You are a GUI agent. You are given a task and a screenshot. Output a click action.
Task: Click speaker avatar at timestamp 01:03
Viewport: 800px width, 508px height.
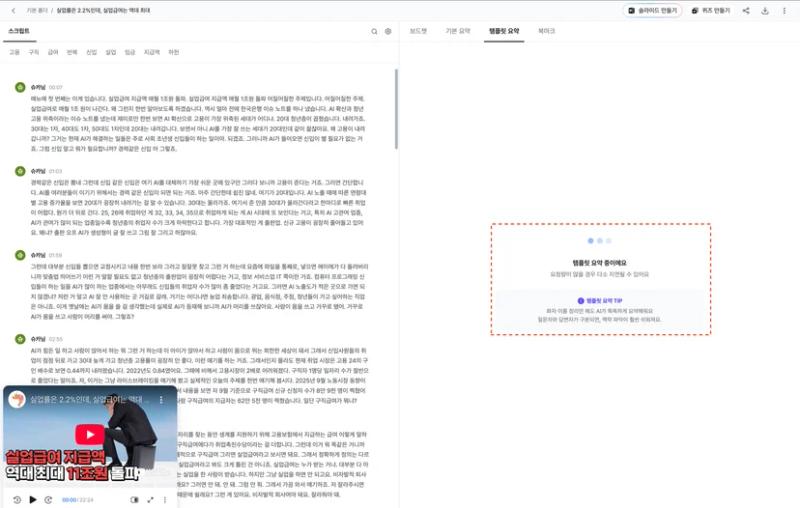point(20,171)
